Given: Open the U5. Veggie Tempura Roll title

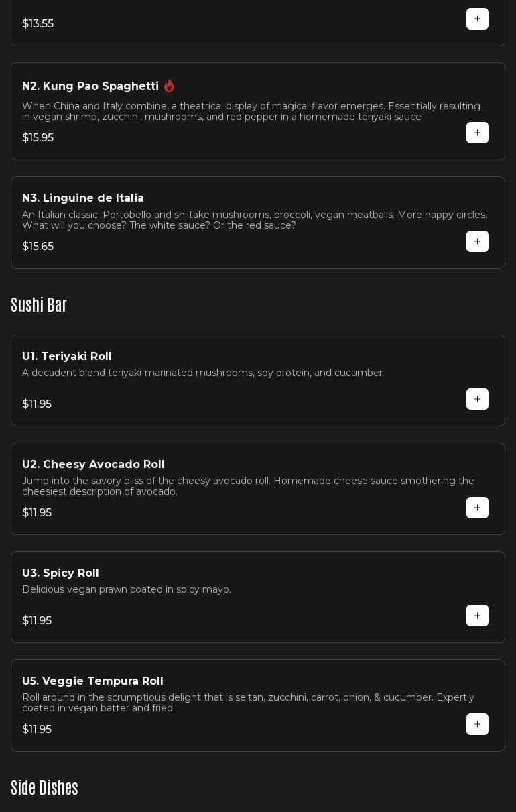Looking at the screenshot, I should (92, 681).
